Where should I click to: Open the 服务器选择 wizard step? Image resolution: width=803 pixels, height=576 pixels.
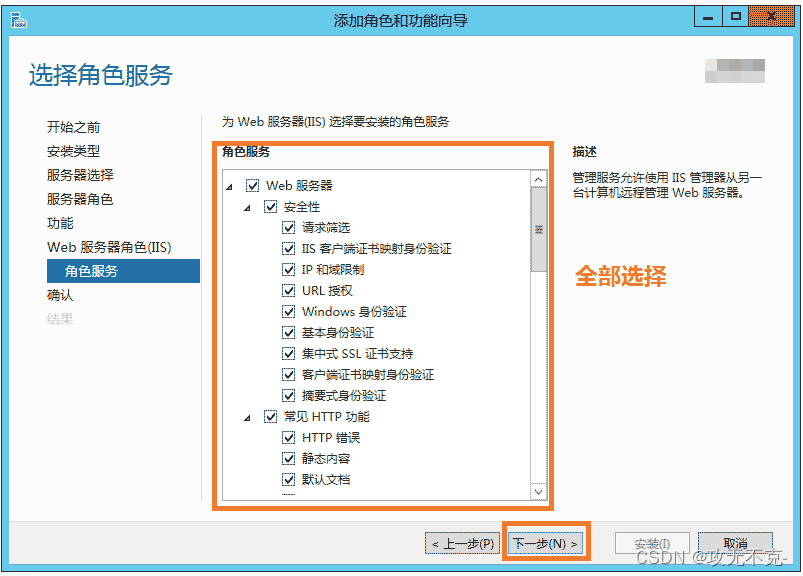tap(80, 175)
